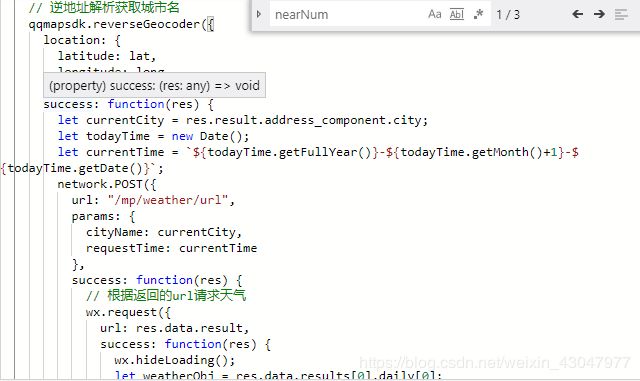Click 'cityName: currentCity,' line
Viewport: 640px width, 381px height.
coord(164,232)
